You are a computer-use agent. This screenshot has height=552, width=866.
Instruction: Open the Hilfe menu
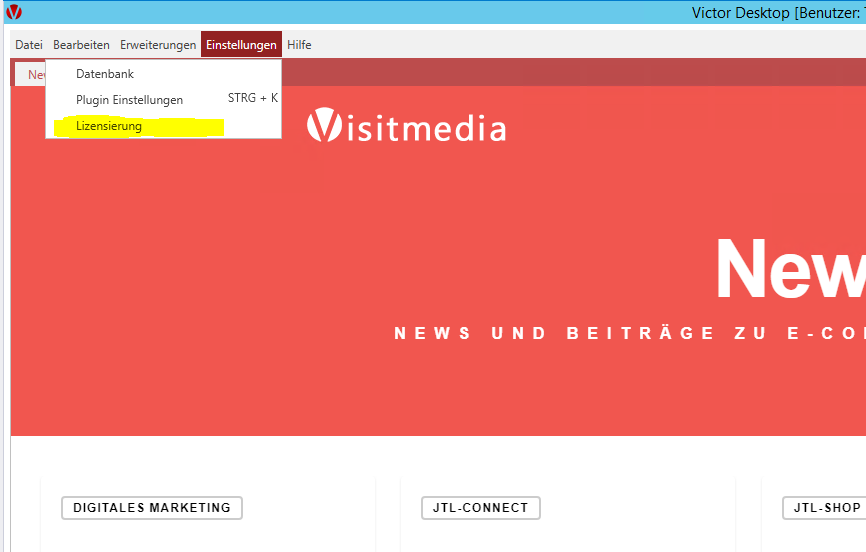pyautogui.click(x=299, y=45)
